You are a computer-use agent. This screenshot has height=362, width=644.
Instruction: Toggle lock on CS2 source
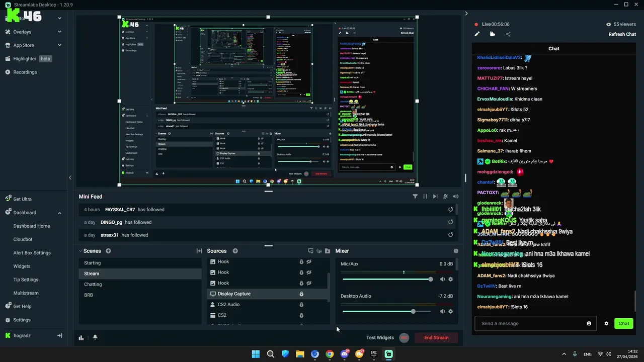coord(301,315)
